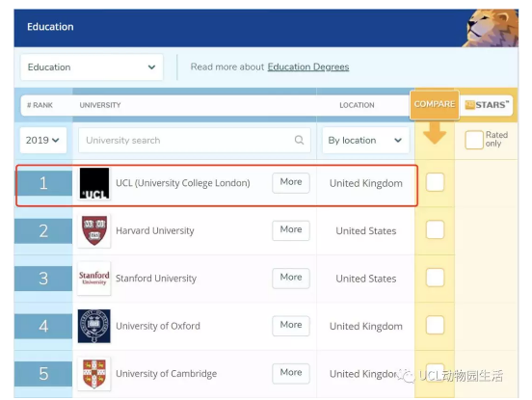
Task: Click the UCL logo thumbnail
Action: pos(94,183)
